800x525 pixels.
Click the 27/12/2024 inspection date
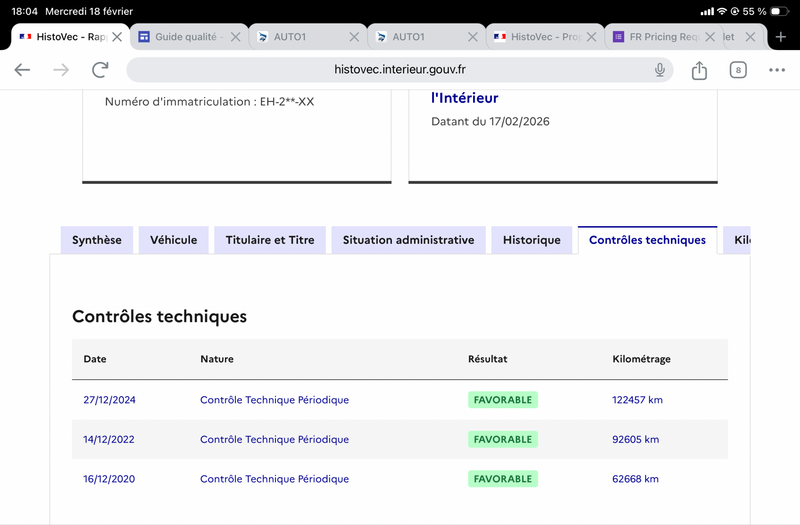109,400
